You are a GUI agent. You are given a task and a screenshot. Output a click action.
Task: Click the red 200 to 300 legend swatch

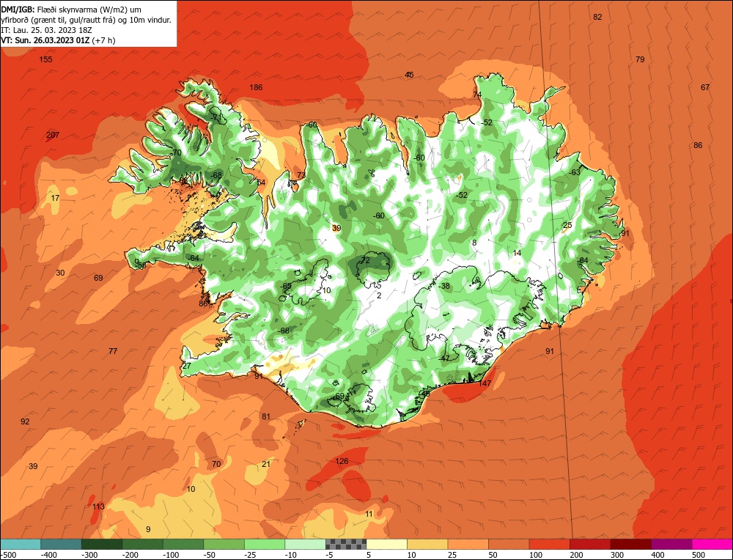(589, 544)
